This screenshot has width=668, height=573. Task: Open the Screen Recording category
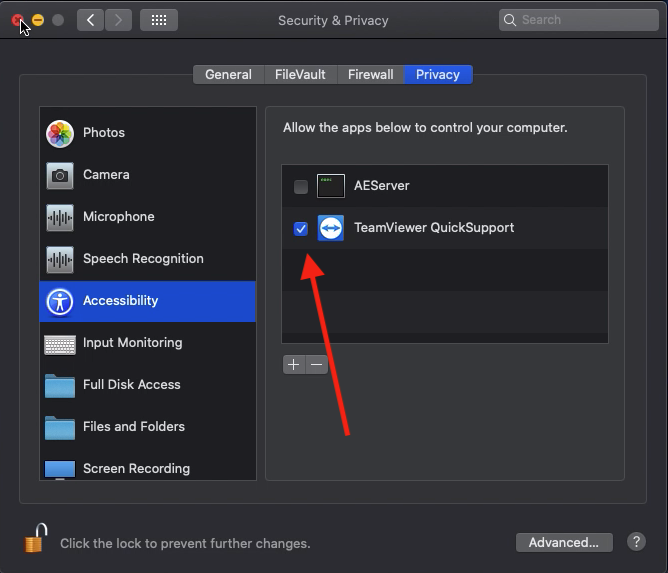click(136, 468)
